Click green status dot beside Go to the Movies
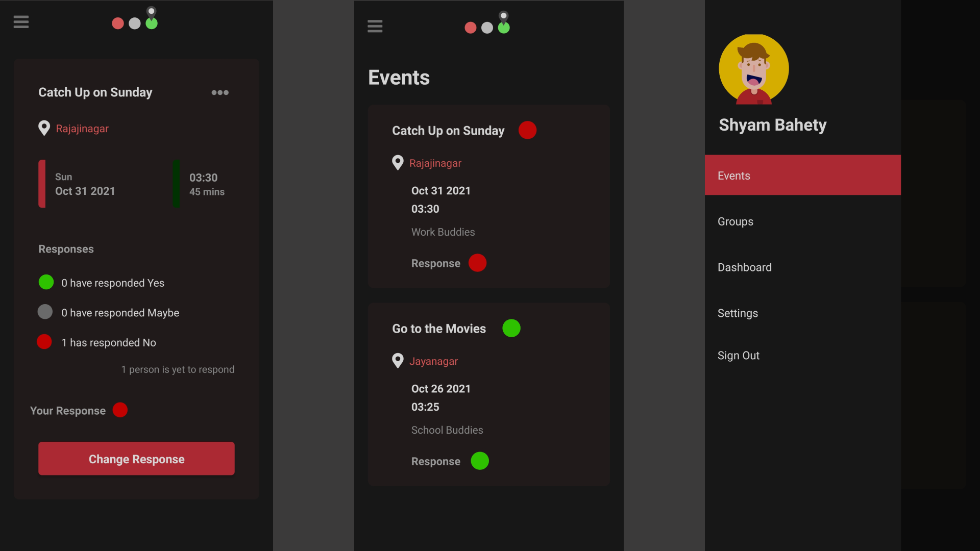Viewport: 980px width, 551px height. (x=511, y=328)
